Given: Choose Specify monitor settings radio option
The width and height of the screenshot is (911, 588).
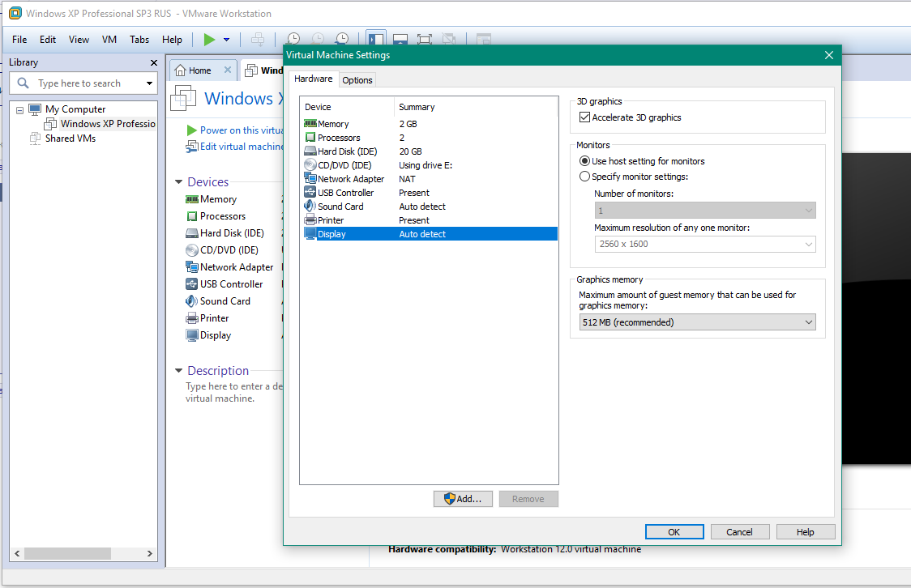Looking at the screenshot, I should tap(585, 177).
